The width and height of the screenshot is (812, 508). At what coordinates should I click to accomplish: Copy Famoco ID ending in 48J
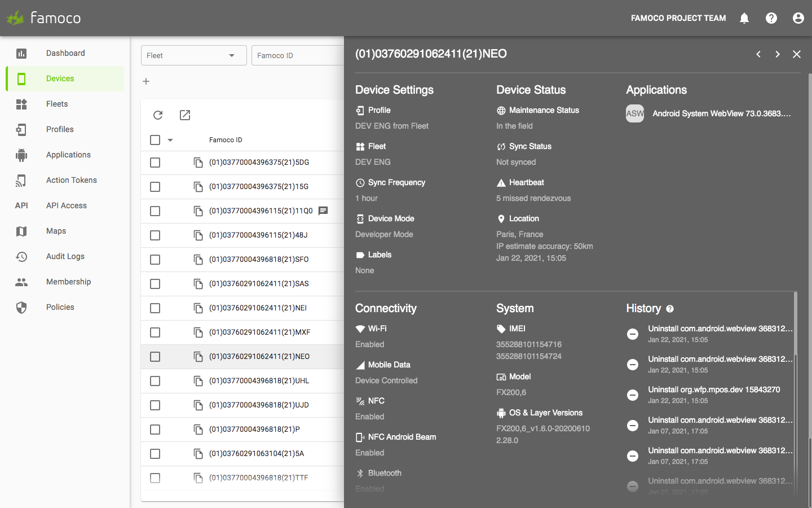pyautogui.click(x=198, y=235)
